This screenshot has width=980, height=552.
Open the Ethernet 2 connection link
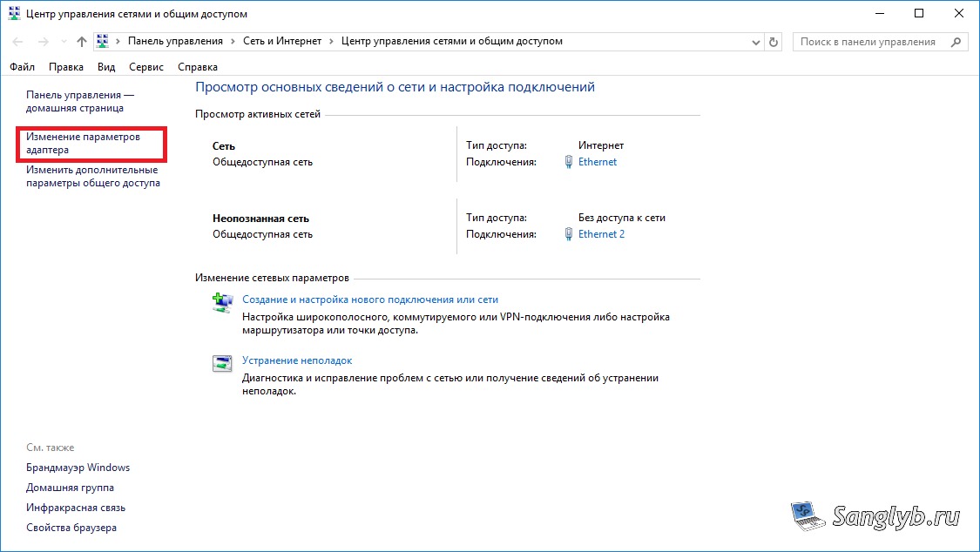(x=601, y=234)
